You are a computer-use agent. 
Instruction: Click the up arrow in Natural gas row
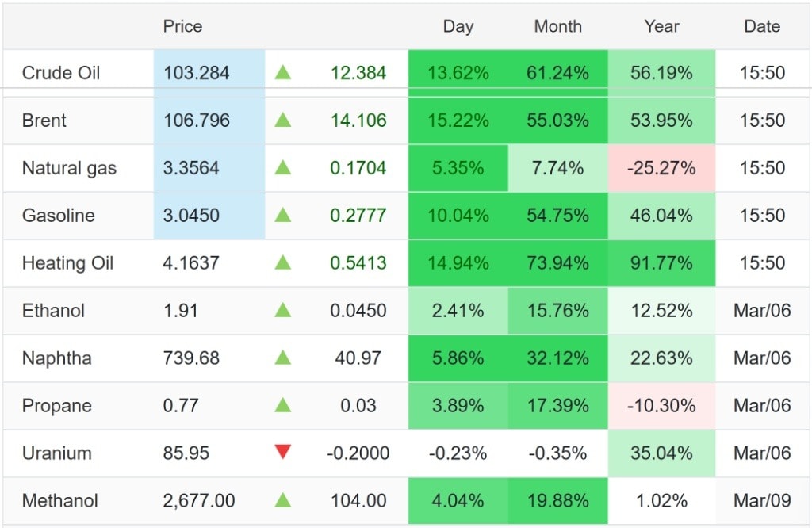pos(283,168)
